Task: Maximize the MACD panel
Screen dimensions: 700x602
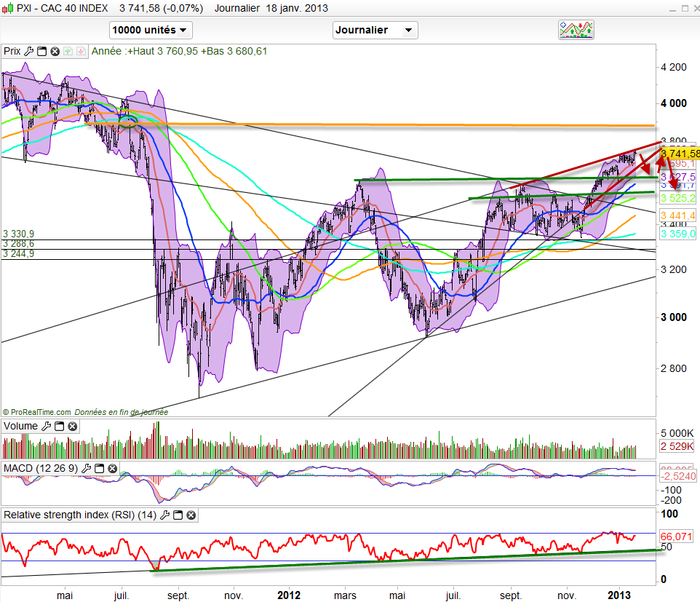Action: (99, 467)
